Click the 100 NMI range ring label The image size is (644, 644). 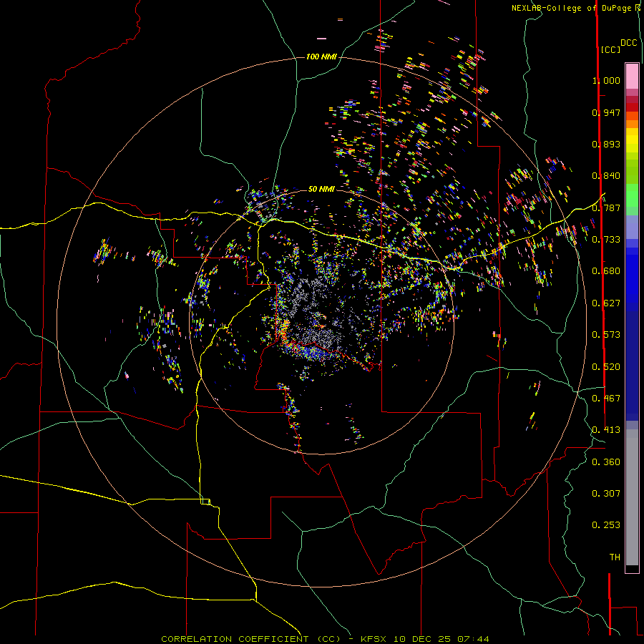click(x=321, y=57)
